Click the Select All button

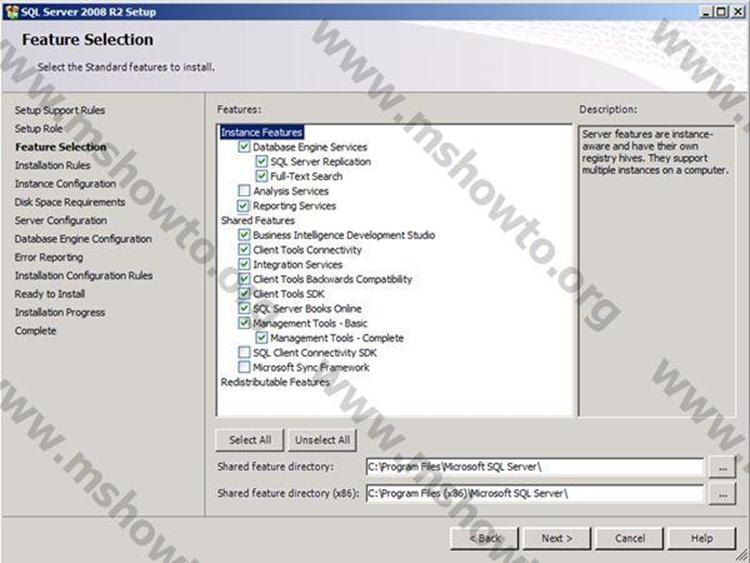click(250, 440)
